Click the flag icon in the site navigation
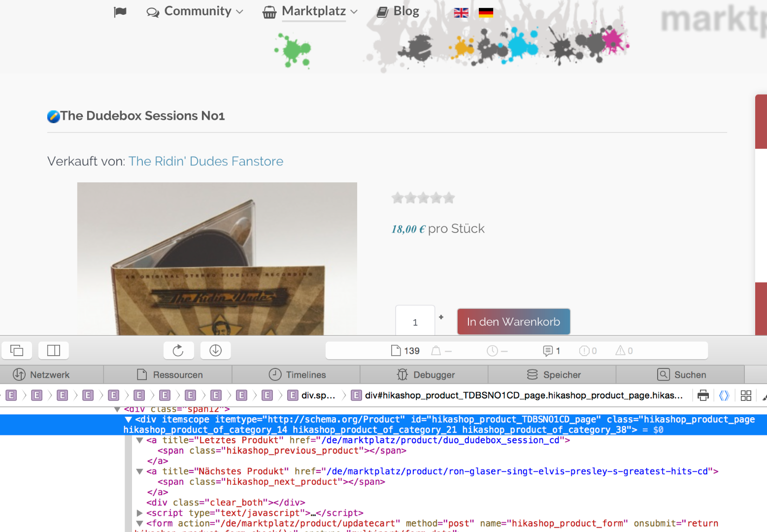The height and width of the screenshot is (532, 767). pos(120,12)
